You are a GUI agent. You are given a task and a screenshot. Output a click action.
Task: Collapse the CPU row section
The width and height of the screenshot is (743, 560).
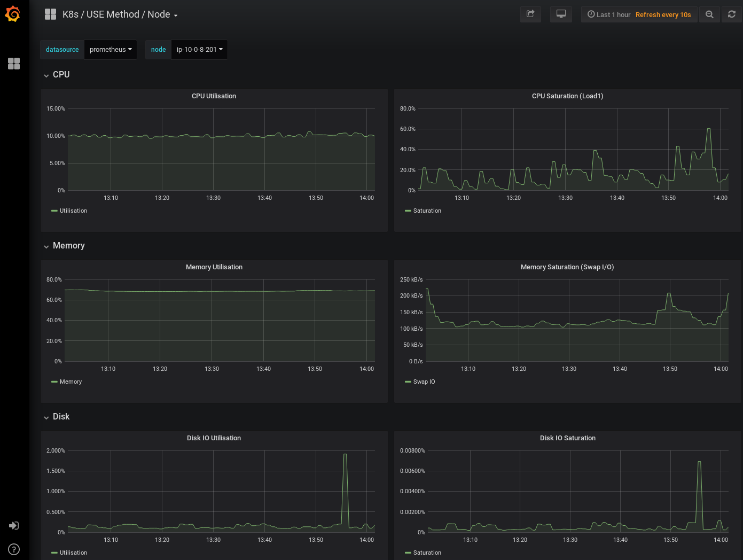(x=61, y=75)
